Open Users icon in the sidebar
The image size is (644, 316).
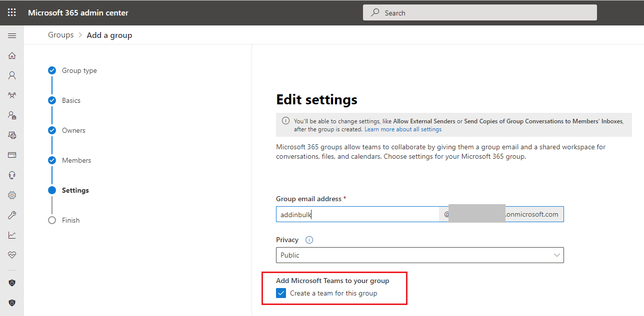click(x=12, y=75)
